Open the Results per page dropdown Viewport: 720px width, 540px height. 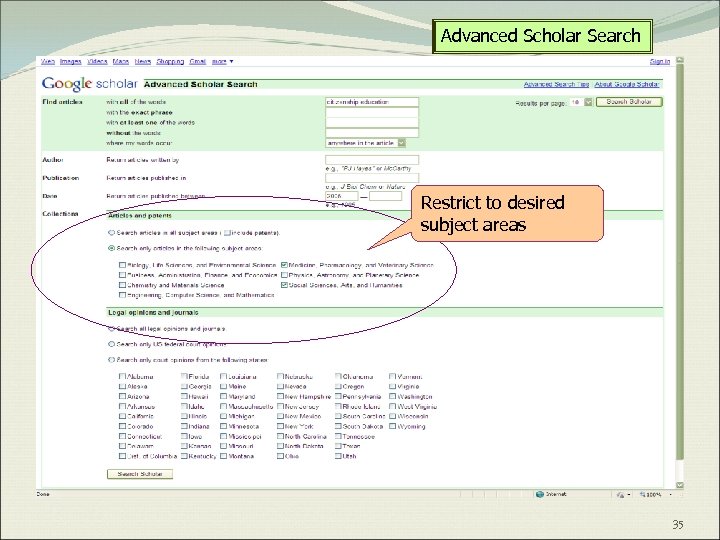click(x=581, y=102)
